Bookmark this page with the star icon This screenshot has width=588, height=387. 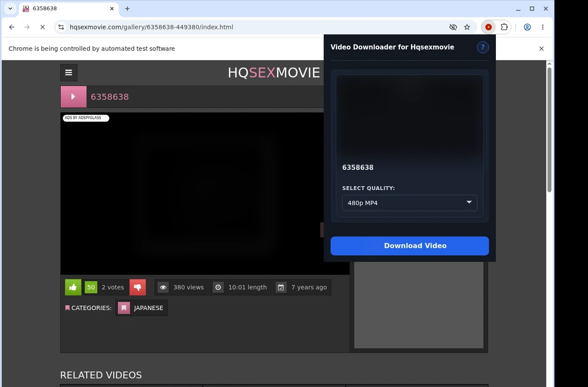click(x=467, y=27)
